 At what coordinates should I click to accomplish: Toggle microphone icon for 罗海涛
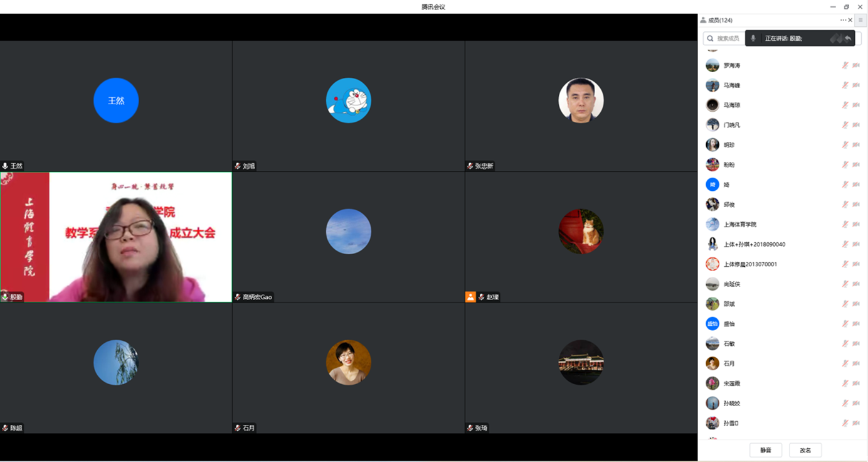click(845, 65)
